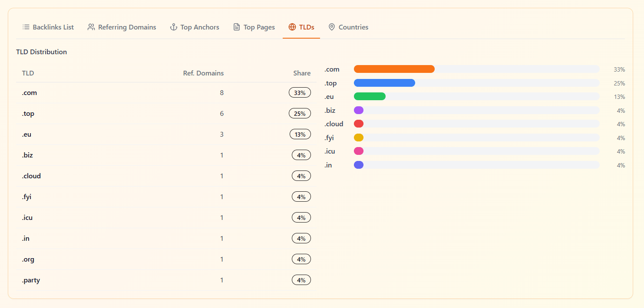Viewport: 644px width, 308px height.
Task: Click the orange .com bar in the chart
Action: (394, 69)
